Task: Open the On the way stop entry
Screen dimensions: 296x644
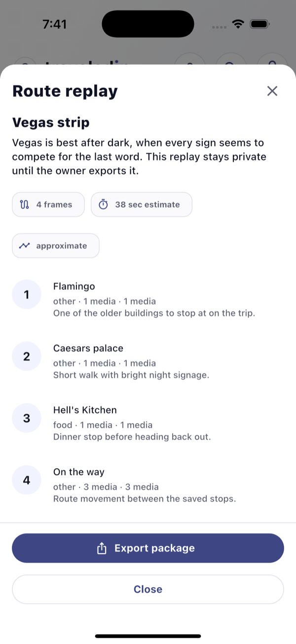Action: click(x=148, y=485)
